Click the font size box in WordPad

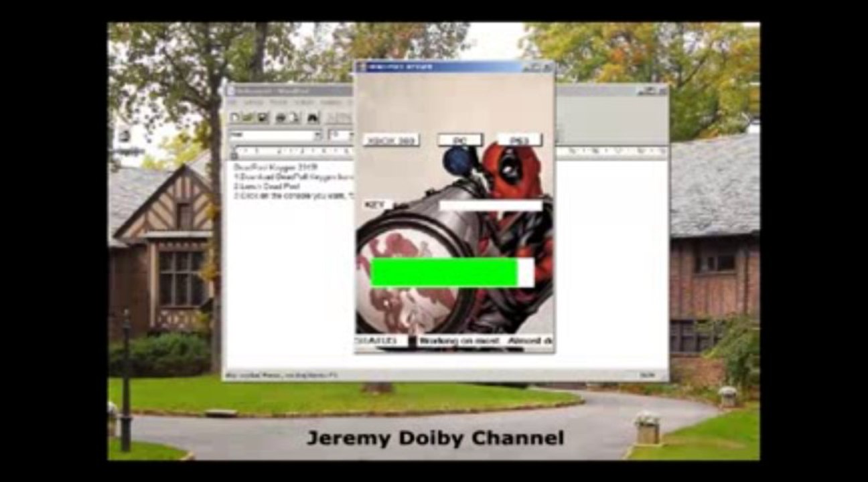[340, 135]
